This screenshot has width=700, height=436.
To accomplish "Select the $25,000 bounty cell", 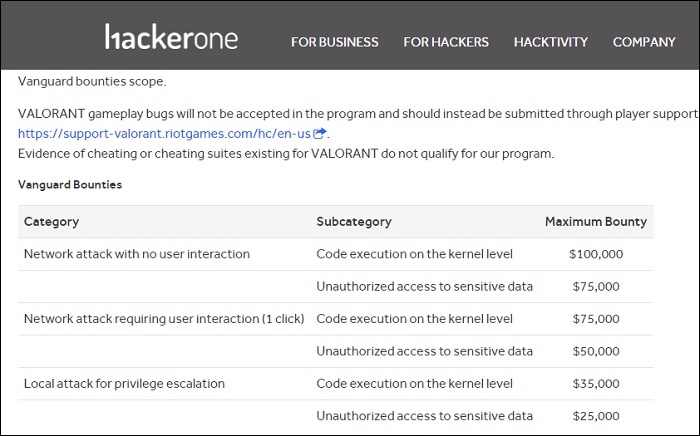I will tap(595, 415).
